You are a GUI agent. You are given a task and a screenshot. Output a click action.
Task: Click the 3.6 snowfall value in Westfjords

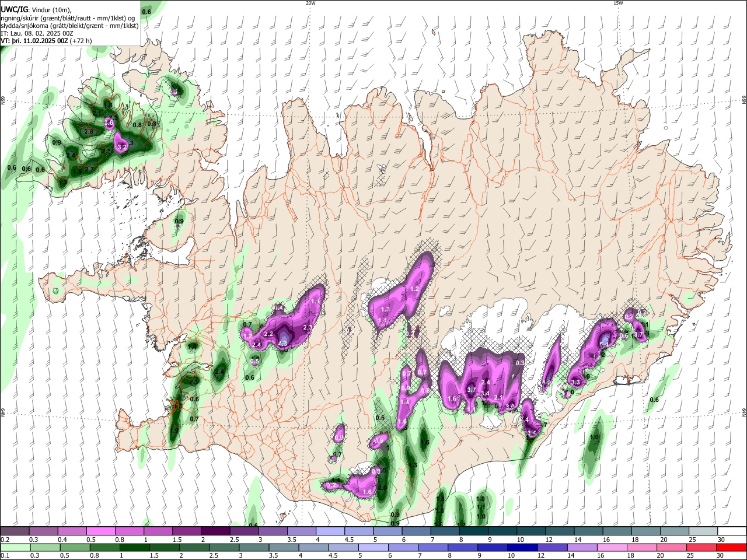tap(109, 123)
